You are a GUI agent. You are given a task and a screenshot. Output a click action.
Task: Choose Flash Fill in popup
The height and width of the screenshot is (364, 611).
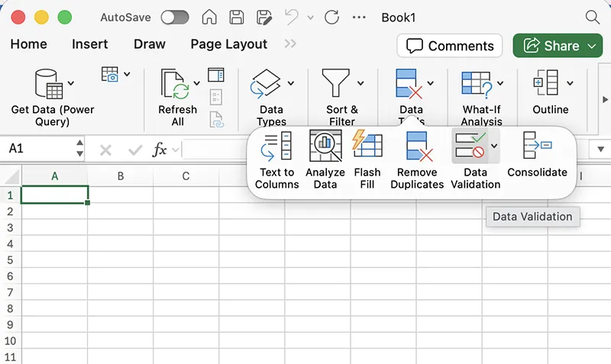coord(367,161)
